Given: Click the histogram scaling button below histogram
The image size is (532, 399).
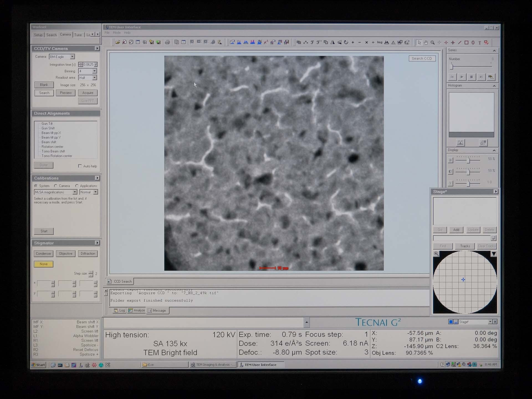Looking at the screenshot, I should (460, 142).
